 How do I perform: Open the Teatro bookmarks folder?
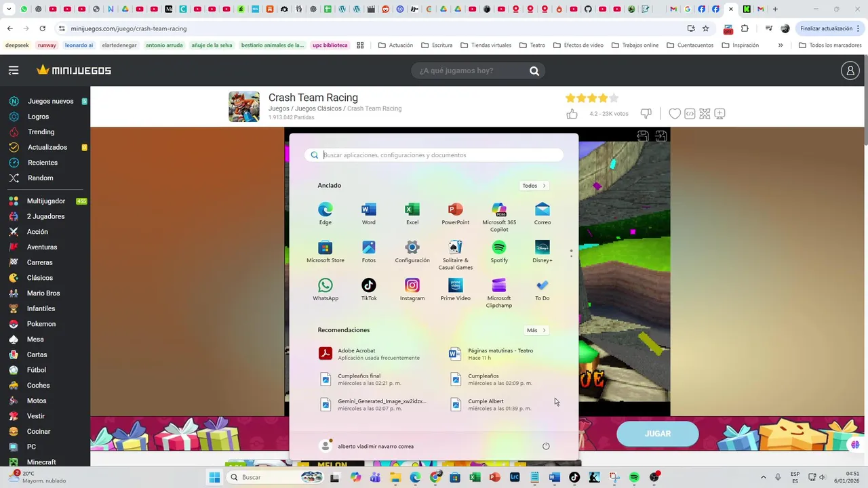pos(532,45)
